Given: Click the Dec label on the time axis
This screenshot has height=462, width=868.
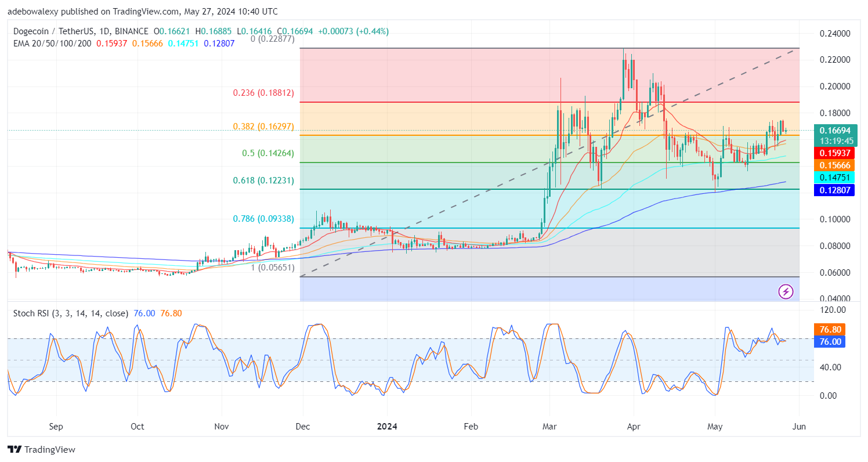Looking at the screenshot, I should pyautogui.click(x=302, y=426).
